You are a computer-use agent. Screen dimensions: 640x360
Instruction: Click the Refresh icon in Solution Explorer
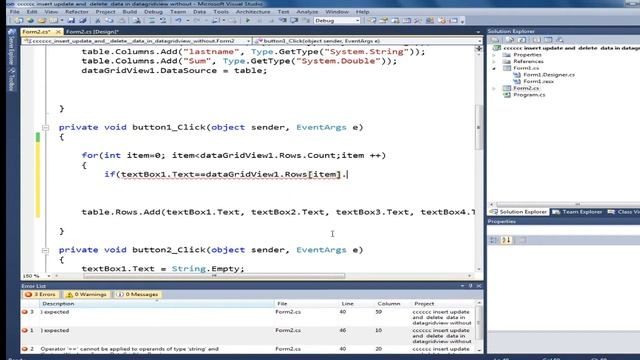click(522, 40)
